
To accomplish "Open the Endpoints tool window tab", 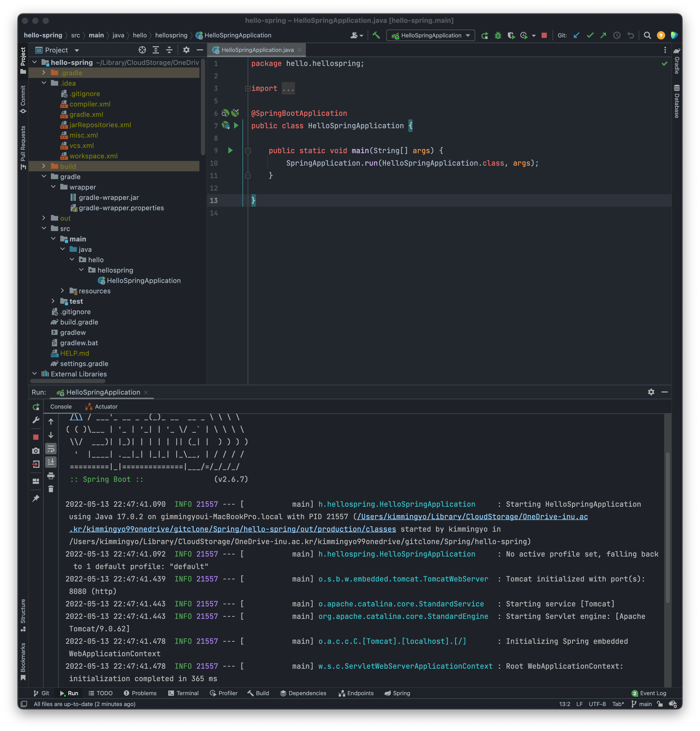I will [356, 693].
